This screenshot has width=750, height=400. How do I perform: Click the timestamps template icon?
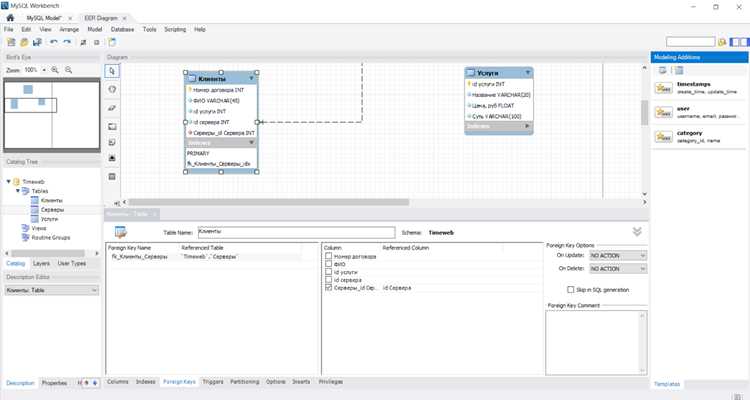click(663, 88)
